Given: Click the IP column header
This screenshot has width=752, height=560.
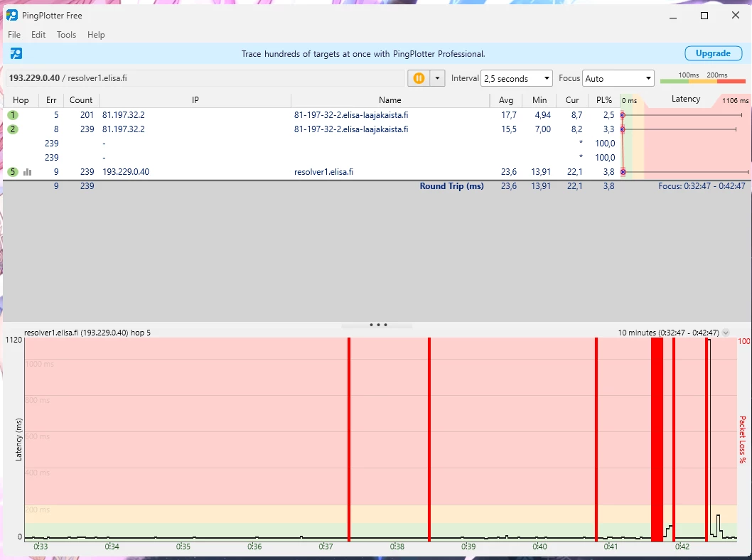Looking at the screenshot, I should 195,100.
